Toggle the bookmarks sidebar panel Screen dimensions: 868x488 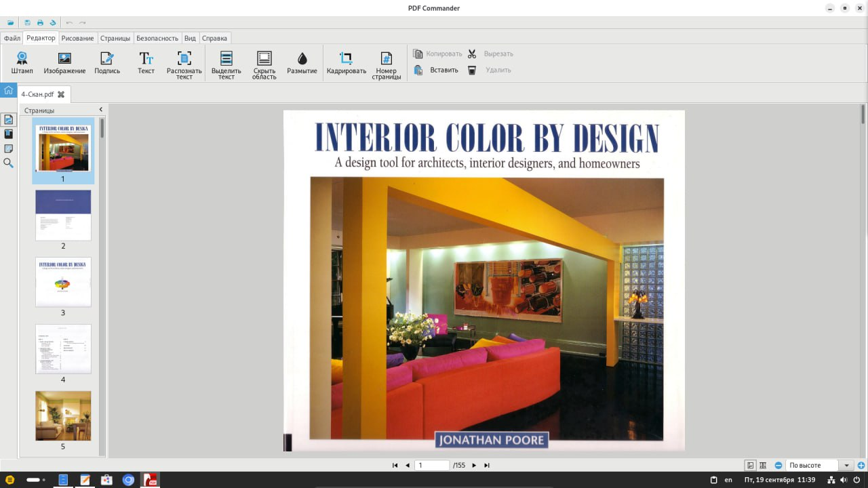(x=9, y=134)
